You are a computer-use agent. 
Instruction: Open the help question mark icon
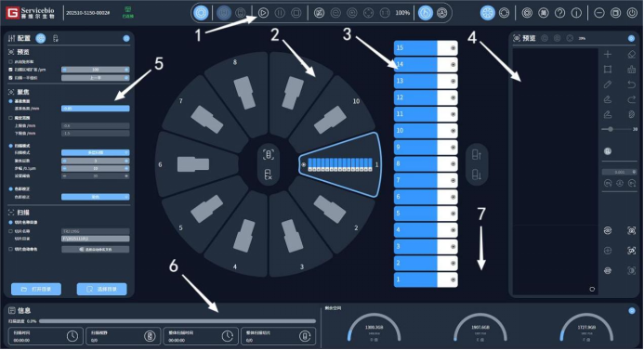[x=559, y=13]
